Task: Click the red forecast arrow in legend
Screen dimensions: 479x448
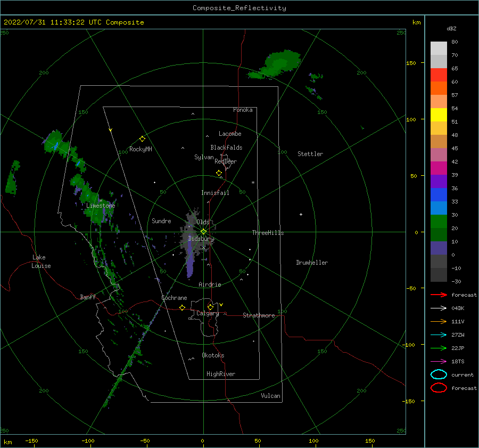Action: (439, 295)
